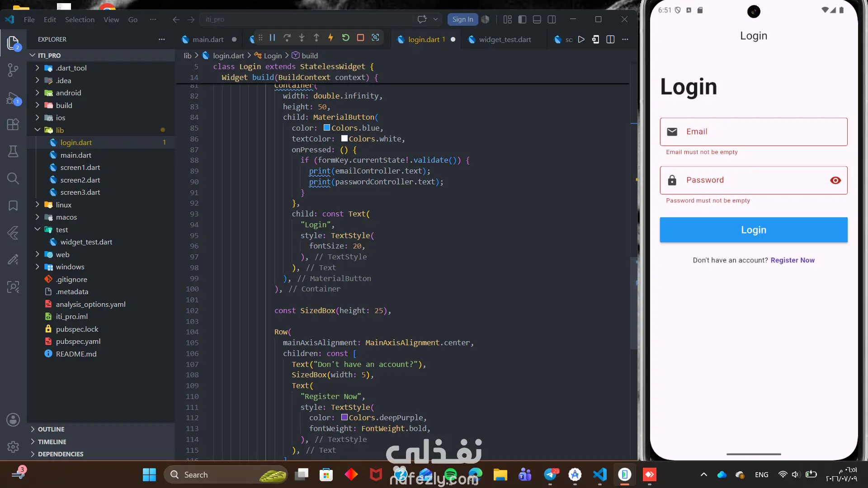
Task: Click debug Step Into button
Action: click(x=302, y=38)
